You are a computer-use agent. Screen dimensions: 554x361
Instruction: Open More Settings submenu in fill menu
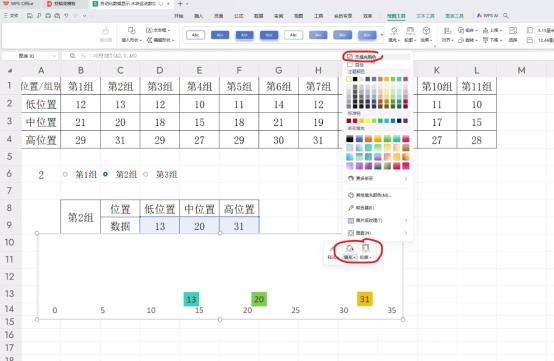pyautogui.click(x=377, y=178)
